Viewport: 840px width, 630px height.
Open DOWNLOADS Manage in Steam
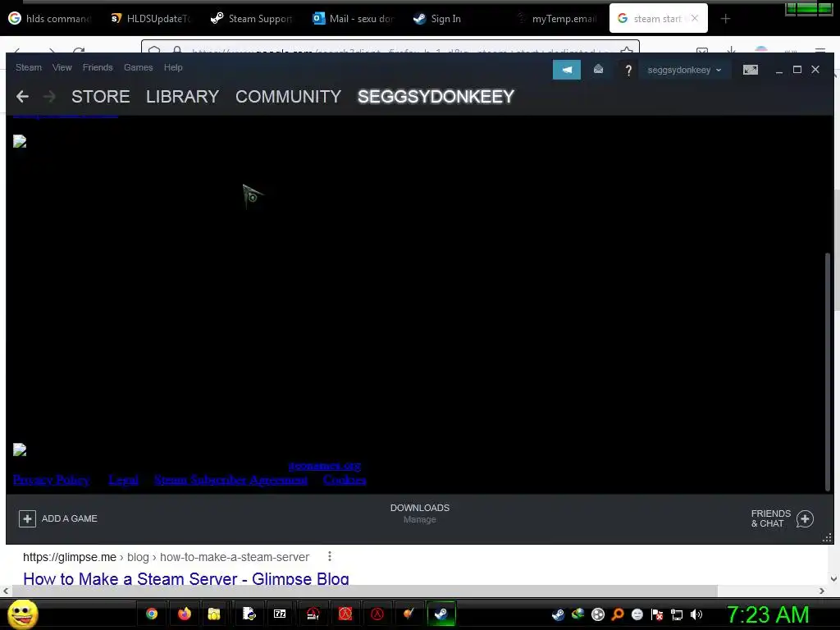pyautogui.click(x=420, y=514)
